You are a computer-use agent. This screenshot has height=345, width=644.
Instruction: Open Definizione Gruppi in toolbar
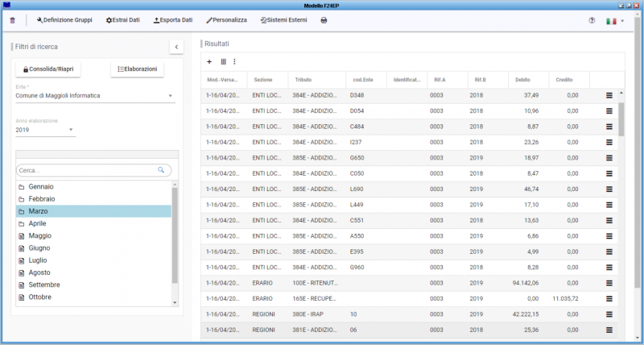[66, 19]
